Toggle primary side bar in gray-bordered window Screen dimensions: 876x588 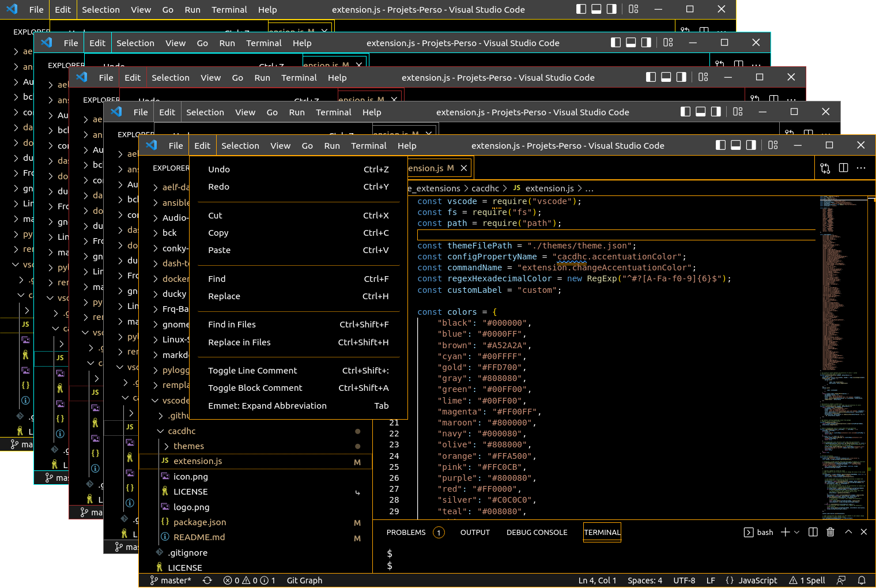tap(685, 112)
